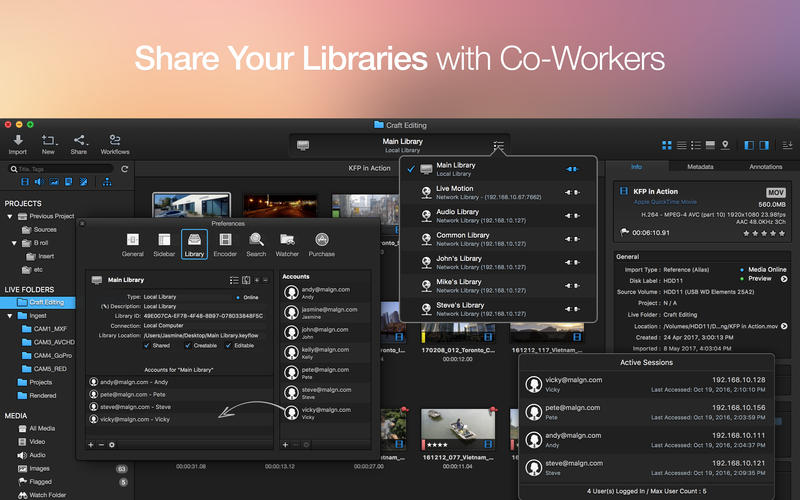The image size is (800, 500).
Task: Switch to the plain list view icon
Action: pos(681,145)
